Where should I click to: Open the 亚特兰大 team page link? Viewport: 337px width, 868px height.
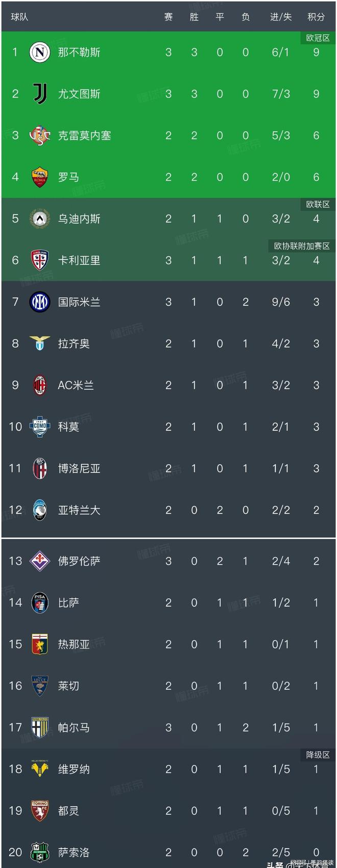(79, 510)
